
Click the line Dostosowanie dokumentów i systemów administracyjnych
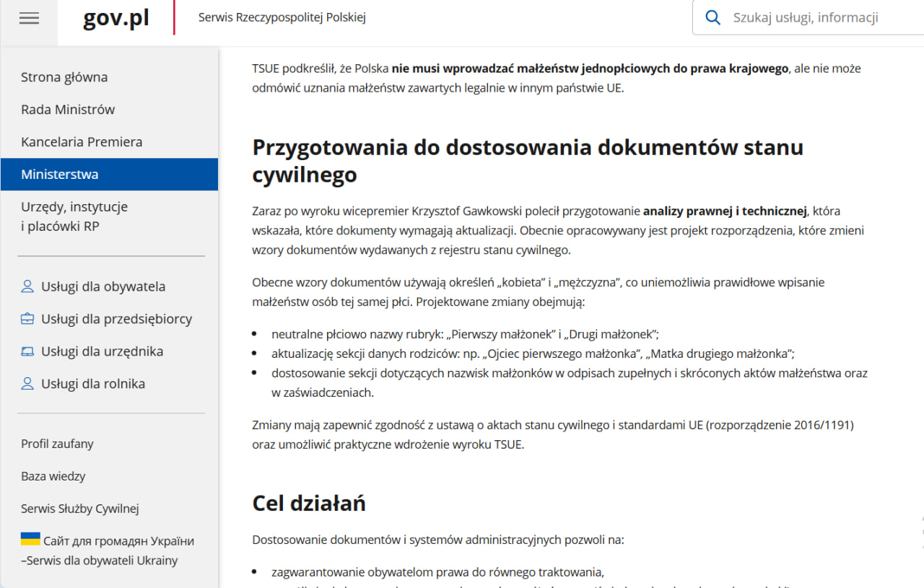coord(438,540)
